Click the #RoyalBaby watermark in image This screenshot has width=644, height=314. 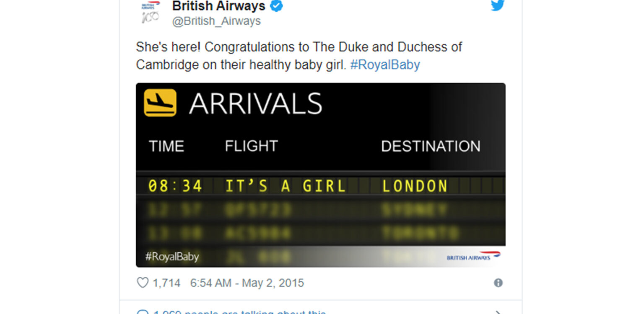172,257
